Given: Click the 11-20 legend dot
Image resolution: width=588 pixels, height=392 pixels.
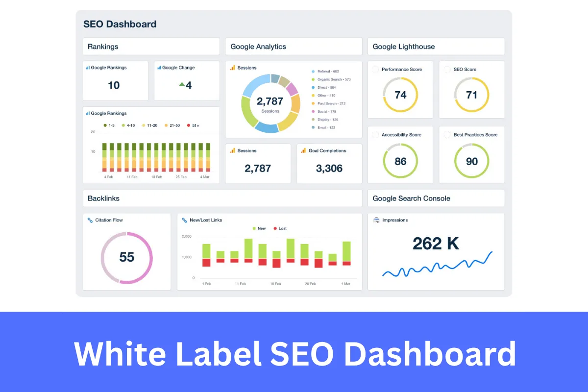Looking at the screenshot, I should (144, 125).
